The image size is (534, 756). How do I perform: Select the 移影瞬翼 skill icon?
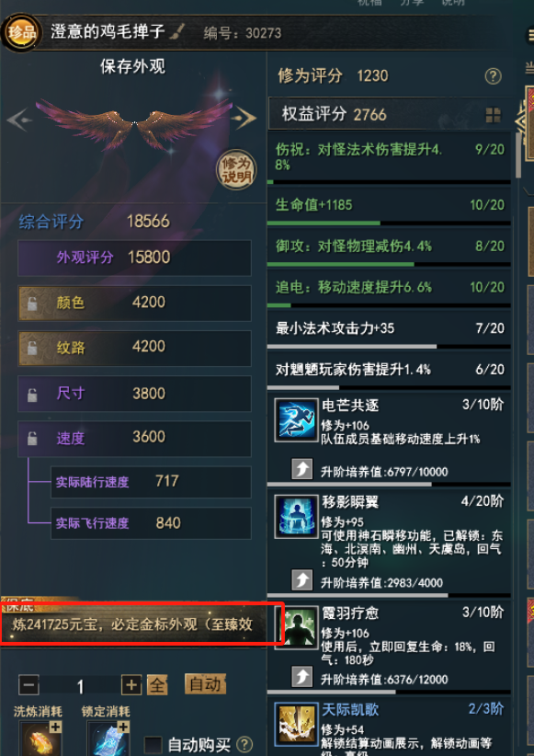(296, 516)
